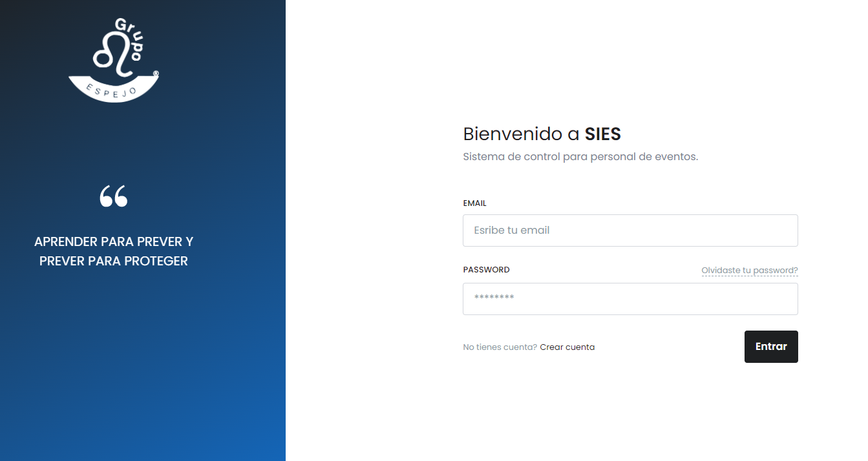The height and width of the screenshot is (461, 868).
Task: Click the bold SIES word in the heading
Action: [x=602, y=134]
